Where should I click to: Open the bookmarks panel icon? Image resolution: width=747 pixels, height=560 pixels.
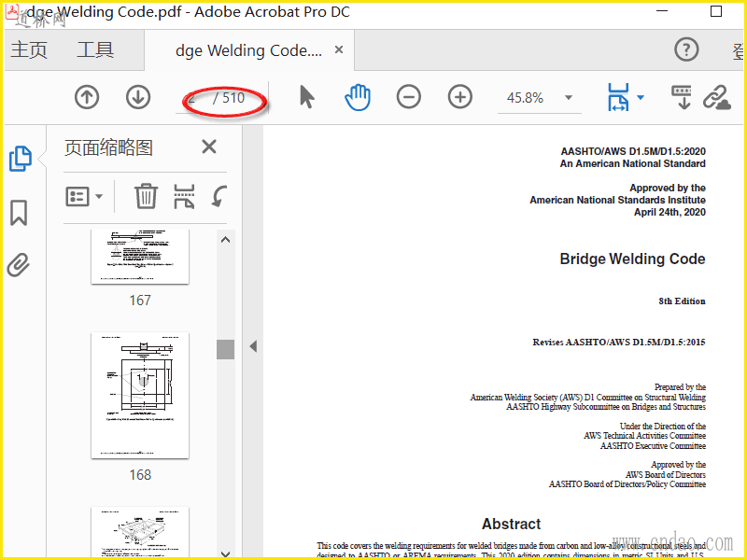pyautogui.click(x=19, y=213)
